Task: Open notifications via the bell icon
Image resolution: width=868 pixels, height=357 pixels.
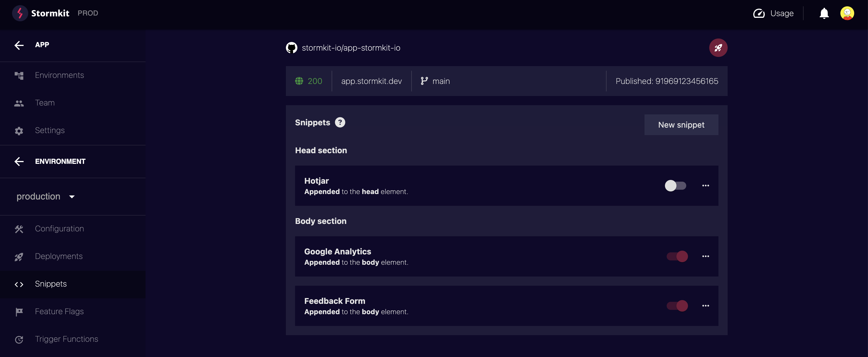Action: [x=824, y=14]
